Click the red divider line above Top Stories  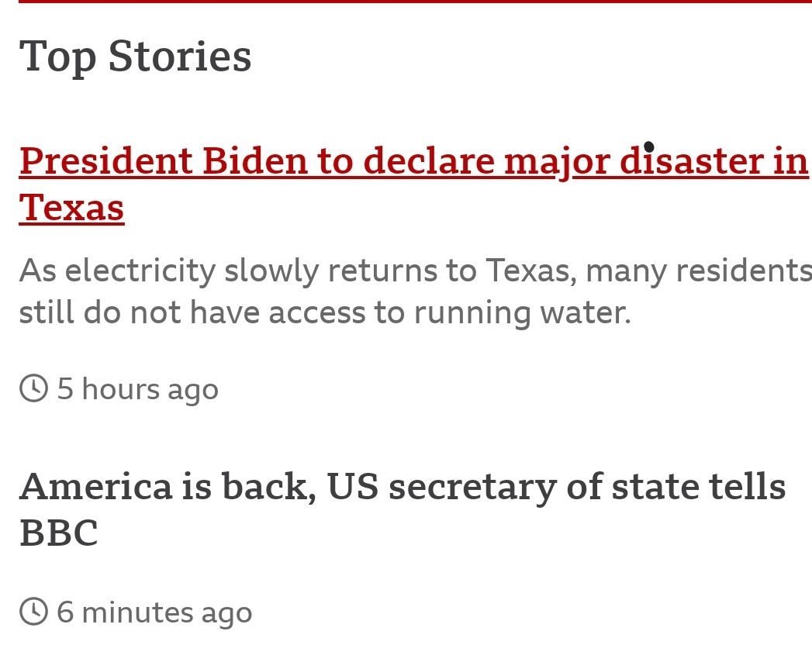(414, 2)
